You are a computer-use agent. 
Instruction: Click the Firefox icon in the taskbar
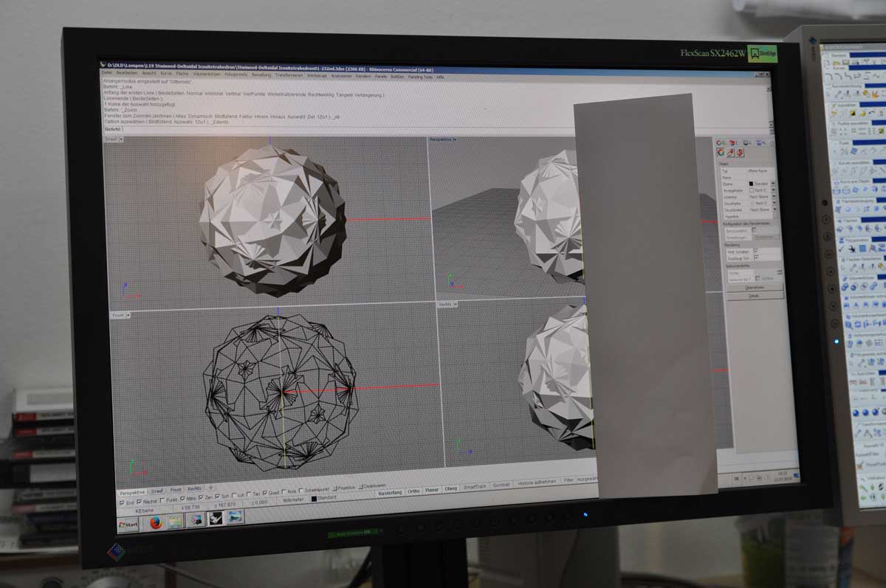point(156,523)
